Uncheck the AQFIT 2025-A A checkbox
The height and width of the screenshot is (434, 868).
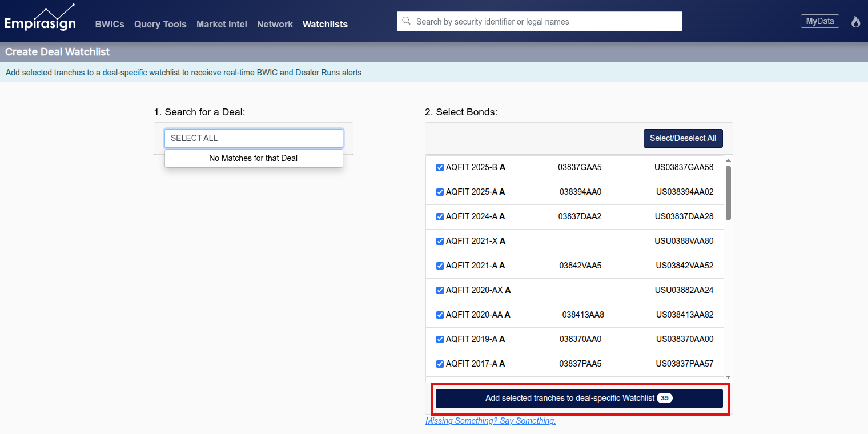coord(440,192)
